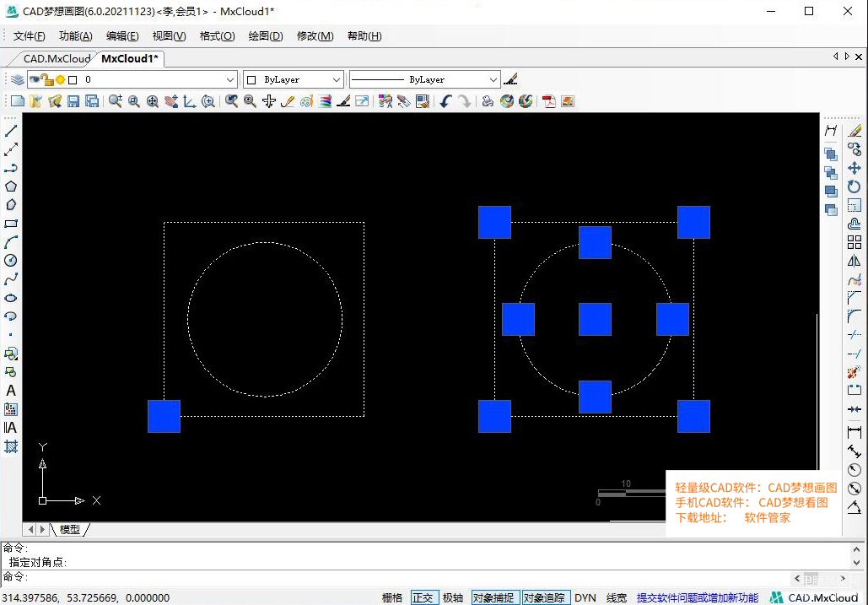Choose the Fillet corner tool
Viewport: 868px width, 605px height.
pos(855,316)
